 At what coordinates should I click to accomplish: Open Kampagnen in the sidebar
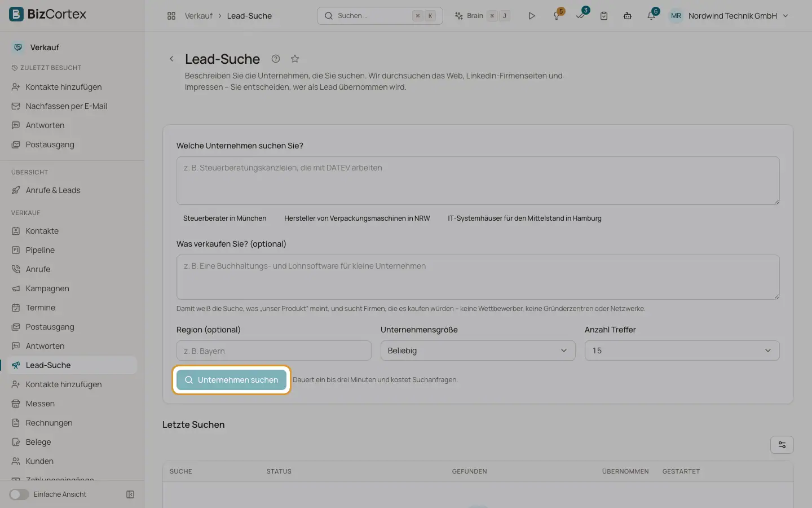click(x=47, y=288)
